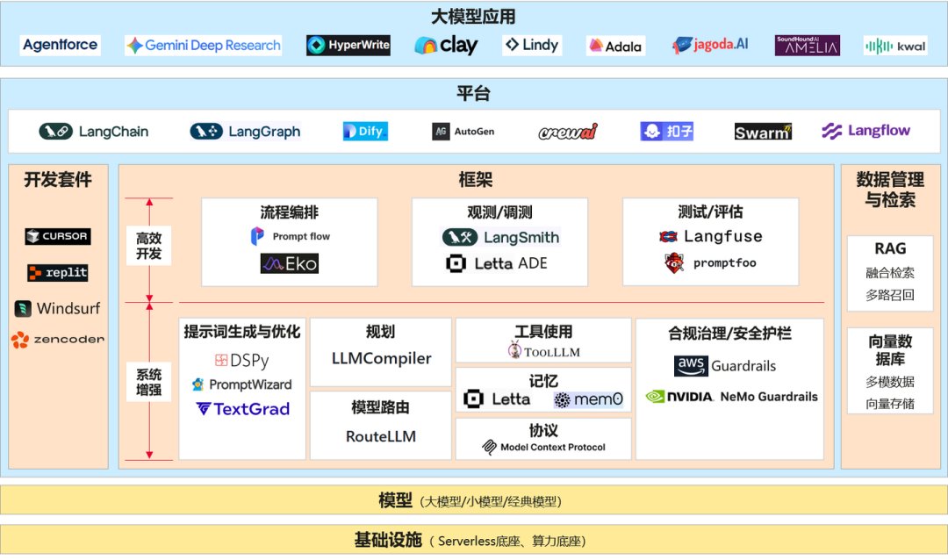The height and width of the screenshot is (560, 948).
Task: Click the 数据管理与检索 heading
Action: point(890,190)
